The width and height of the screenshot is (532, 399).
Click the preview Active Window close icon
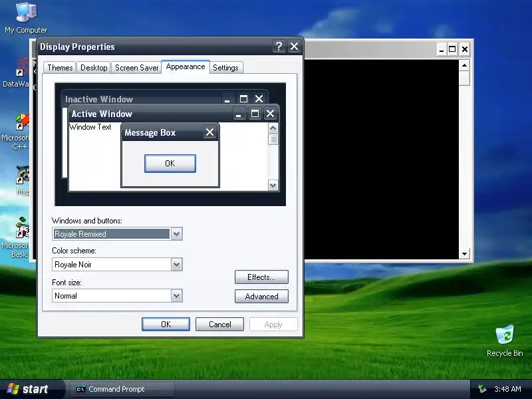pos(270,114)
